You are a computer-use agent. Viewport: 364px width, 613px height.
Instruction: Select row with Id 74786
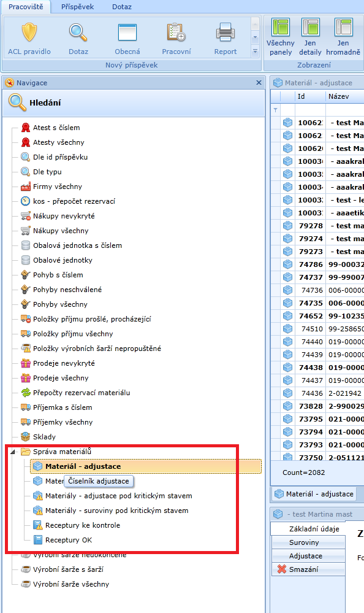(x=317, y=264)
